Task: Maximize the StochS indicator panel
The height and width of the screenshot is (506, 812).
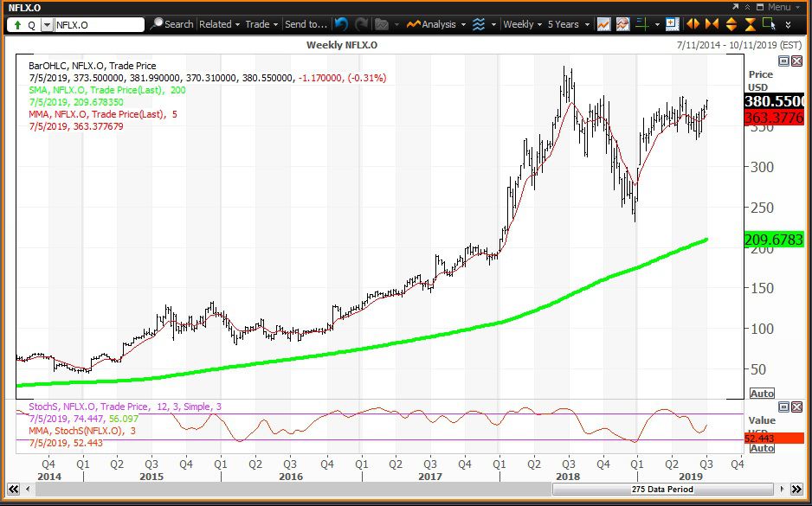Action: coord(784,407)
